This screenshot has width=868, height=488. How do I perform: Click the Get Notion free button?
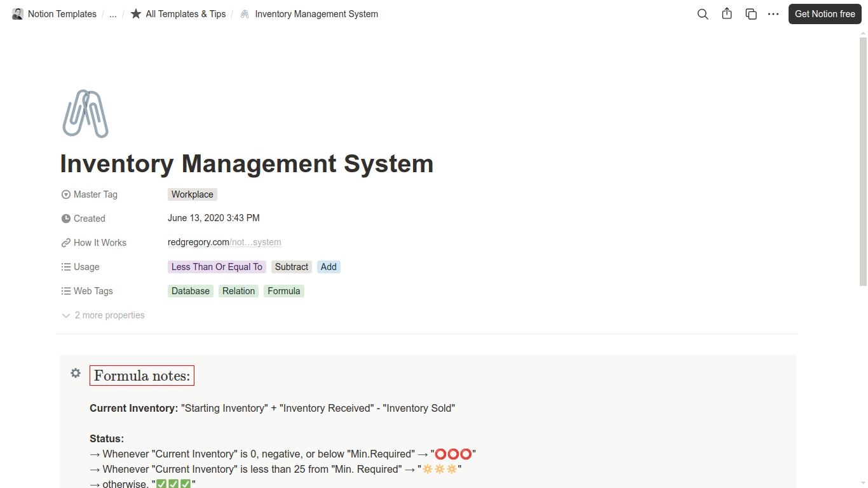825,14
